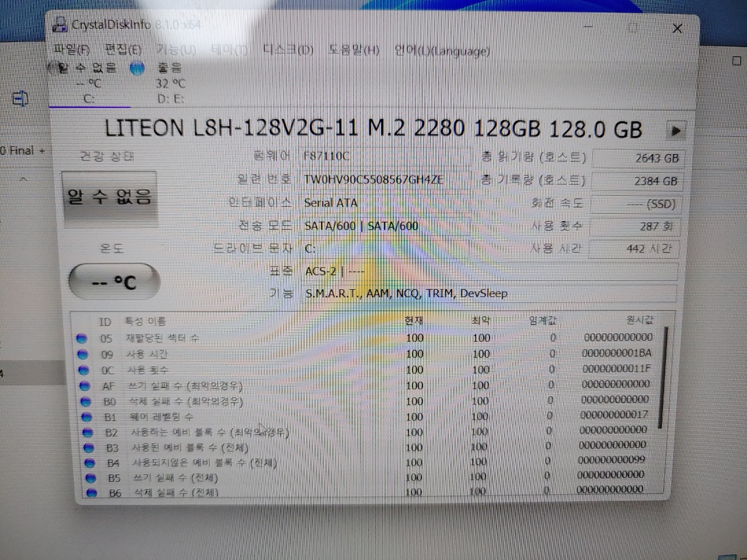This screenshot has height=560, width=747.
Task: Click the ID column header
Action: click(x=105, y=322)
